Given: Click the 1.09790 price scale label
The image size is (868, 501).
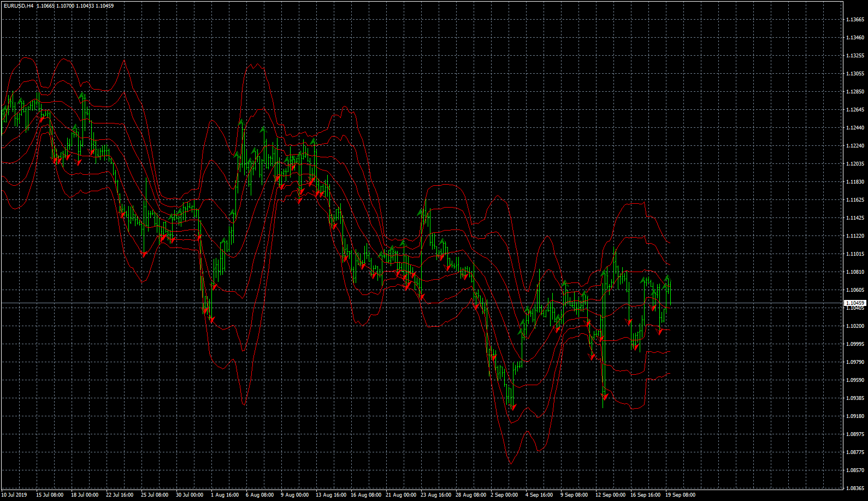Looking at the screenshot, I should tap(855, 362).
